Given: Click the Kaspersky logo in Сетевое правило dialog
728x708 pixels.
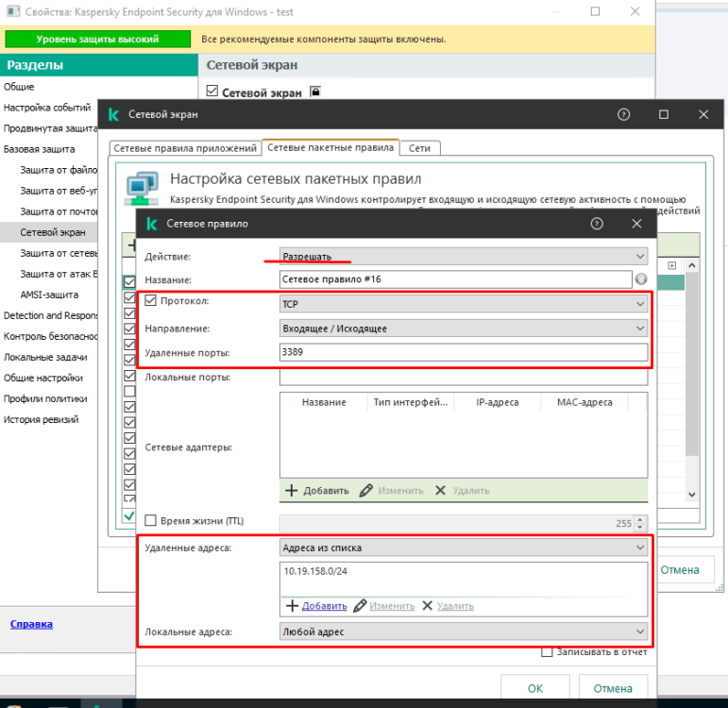Looking at the screenshot, I should coord(151,224).
